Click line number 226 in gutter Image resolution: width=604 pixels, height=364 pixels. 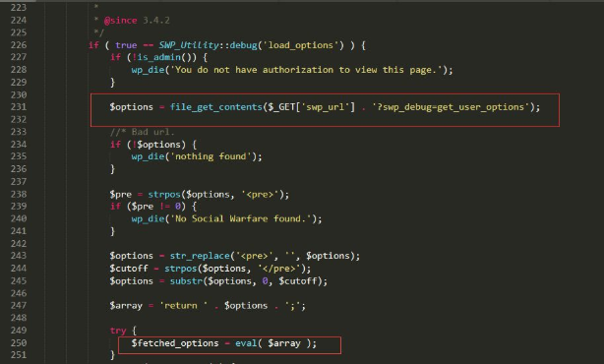pyautogui.click(x=19, y=45)
